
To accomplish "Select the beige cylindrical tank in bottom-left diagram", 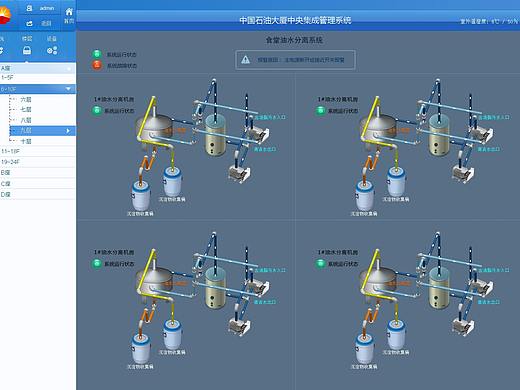I will coord(215,288).
